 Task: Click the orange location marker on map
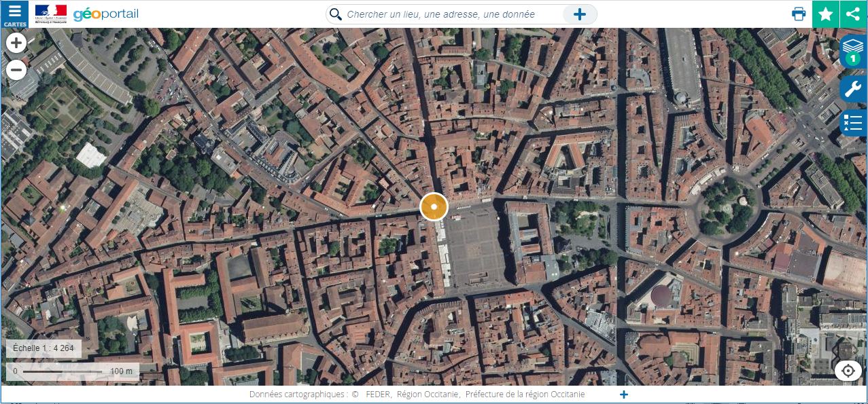click(x=434, y=206)
